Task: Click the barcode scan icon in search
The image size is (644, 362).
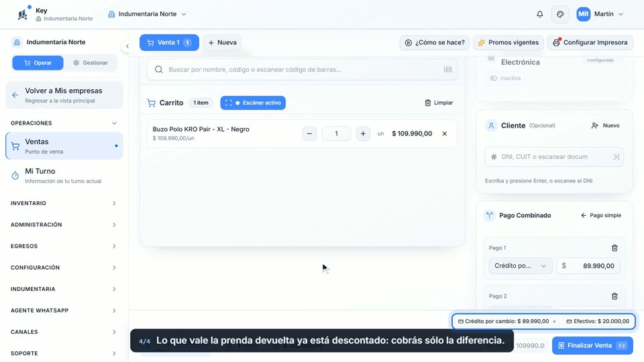Action: point(447,69)
